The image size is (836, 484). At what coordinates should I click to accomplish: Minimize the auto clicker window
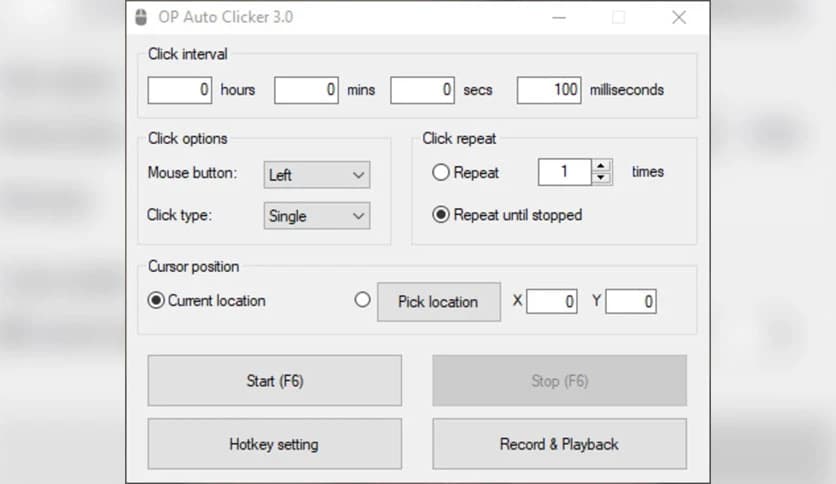pos(558,17)
